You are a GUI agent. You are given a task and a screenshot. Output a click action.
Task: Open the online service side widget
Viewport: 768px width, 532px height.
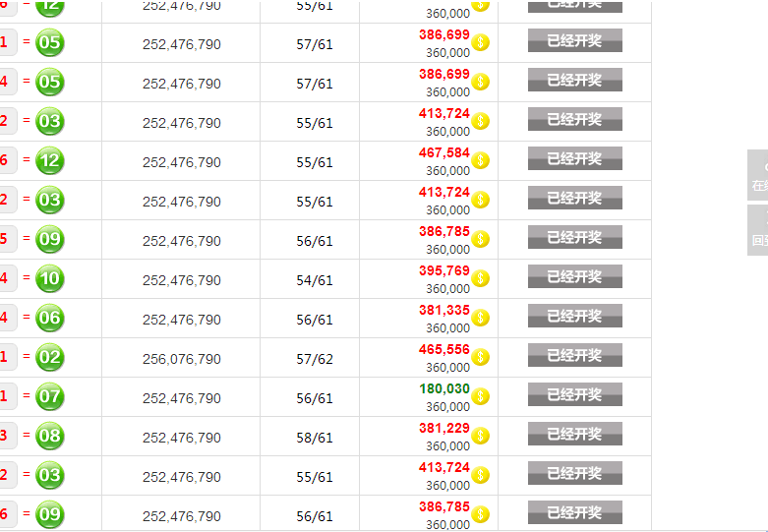click(x=758, y=175)
